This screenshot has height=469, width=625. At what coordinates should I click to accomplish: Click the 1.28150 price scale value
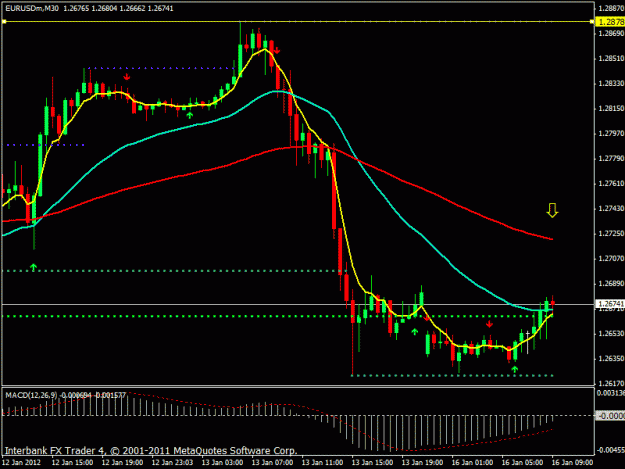(611, 109)
